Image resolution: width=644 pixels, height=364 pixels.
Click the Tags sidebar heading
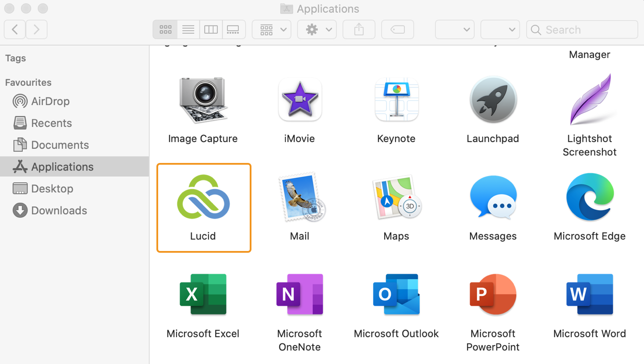coord(15,58)
